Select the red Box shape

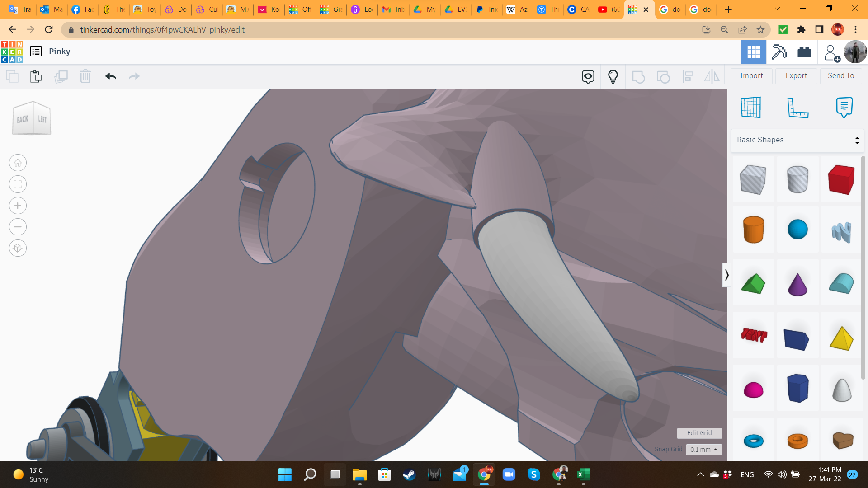[841, 179]
